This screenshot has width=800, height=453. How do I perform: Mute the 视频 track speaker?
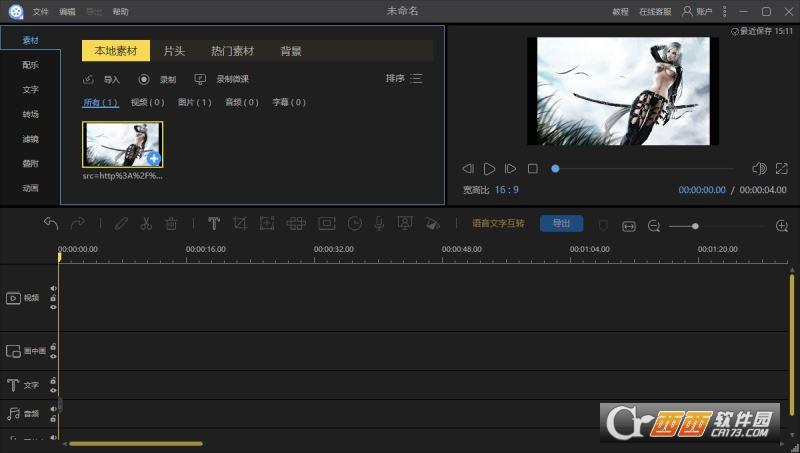(54, 289)
